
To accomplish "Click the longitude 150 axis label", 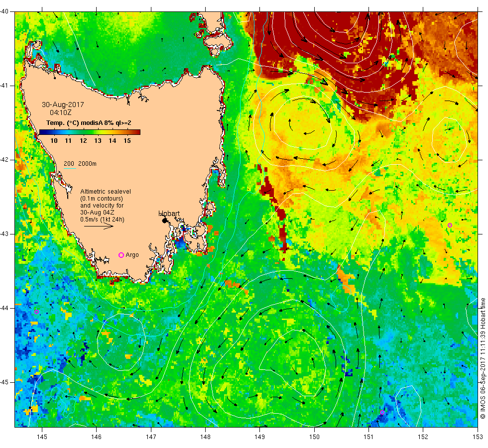I will (x=314, y=437).
